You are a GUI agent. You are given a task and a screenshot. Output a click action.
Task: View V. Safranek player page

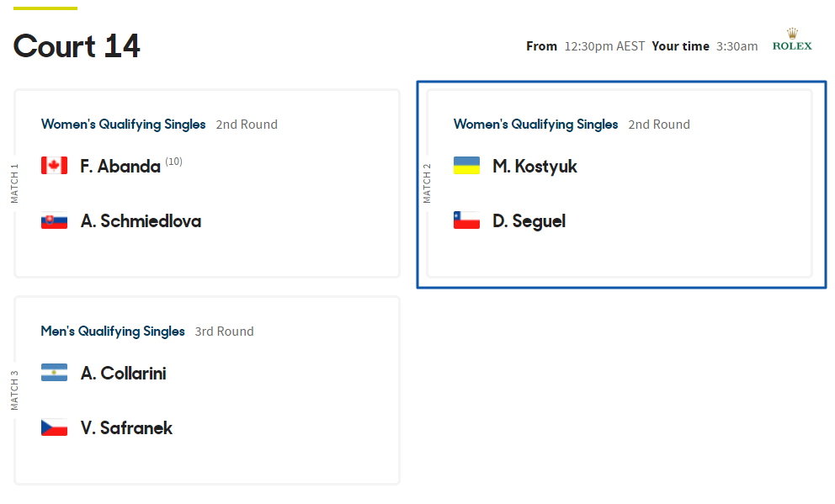pyautogui.click(x=126, y=427)
